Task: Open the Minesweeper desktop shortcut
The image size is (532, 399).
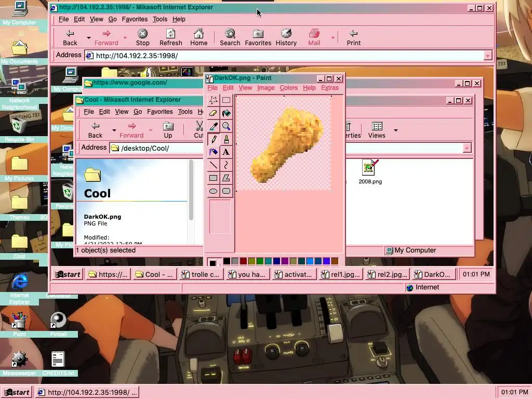Action: pos(19,364)
